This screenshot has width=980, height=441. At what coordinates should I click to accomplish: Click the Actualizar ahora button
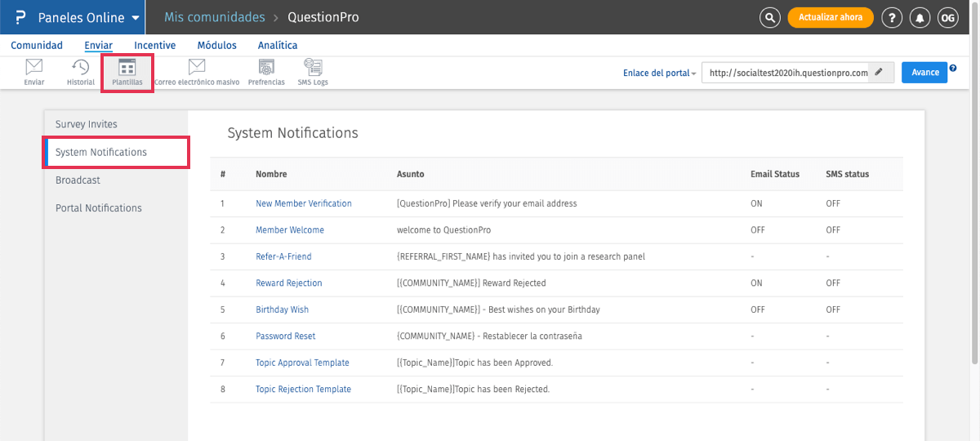[830, 17]
